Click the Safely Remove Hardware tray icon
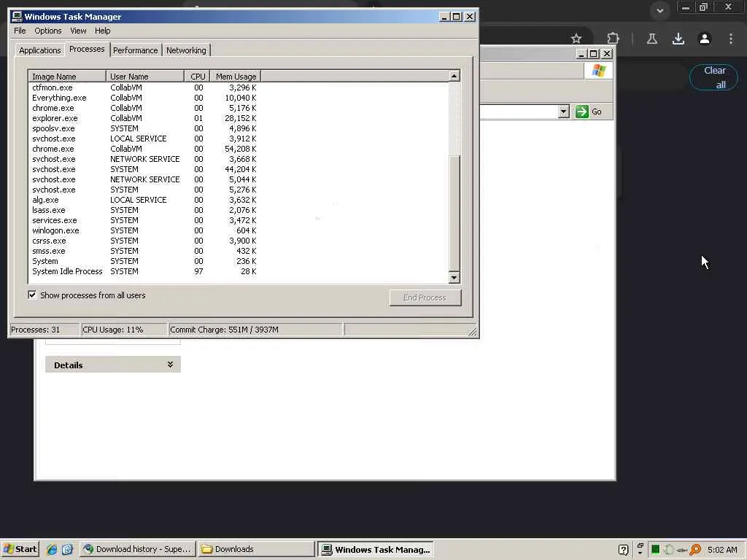Viewport: 747px width, 560px height. point(682,550)
